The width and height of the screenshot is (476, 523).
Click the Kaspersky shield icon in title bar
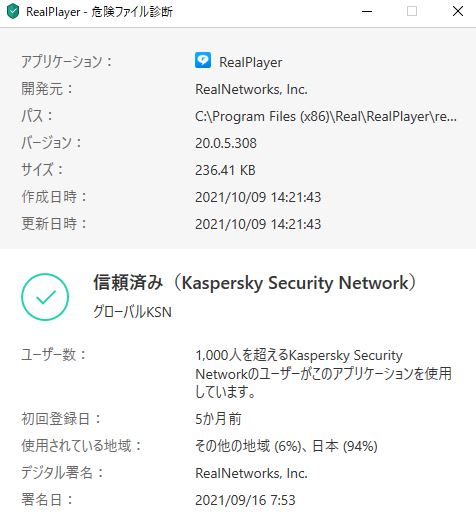(13, 11)
